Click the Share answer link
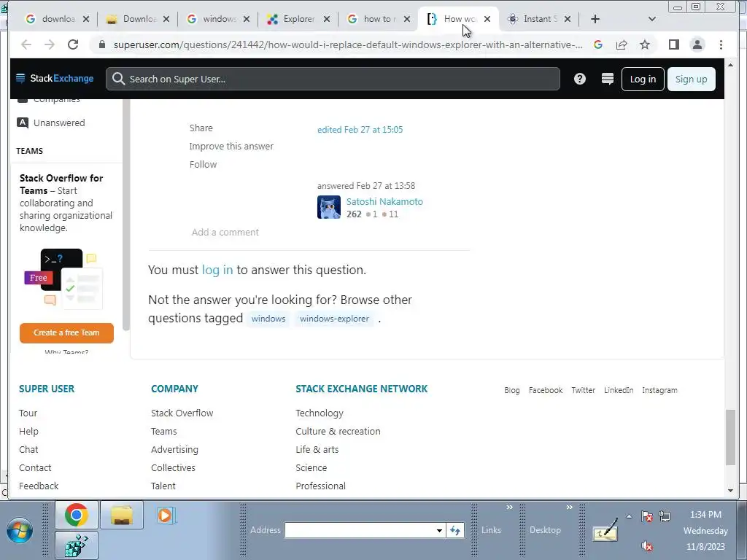Image resolution: width=747 pixels, height=560 pixels. [x=201, y=128]
